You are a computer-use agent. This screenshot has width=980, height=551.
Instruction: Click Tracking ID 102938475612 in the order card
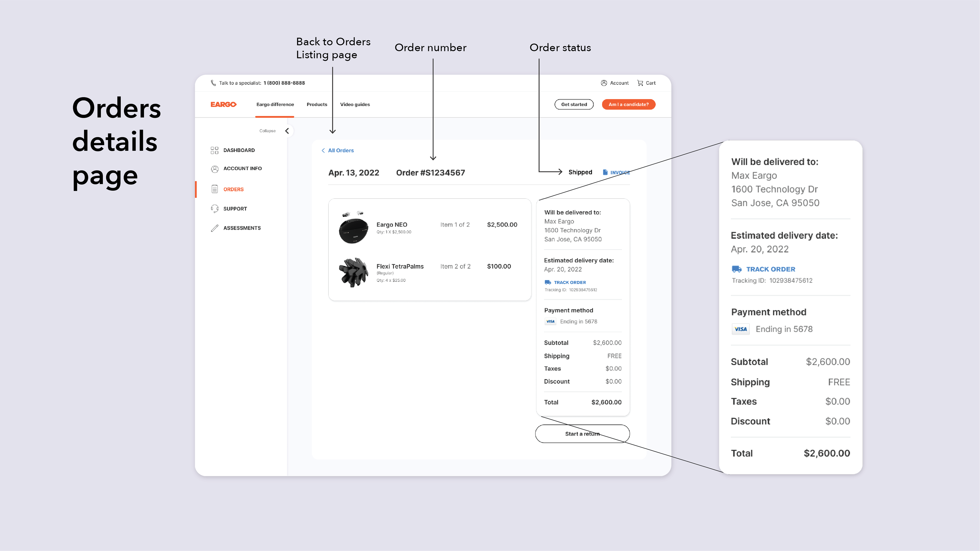(x=571, y=290)
